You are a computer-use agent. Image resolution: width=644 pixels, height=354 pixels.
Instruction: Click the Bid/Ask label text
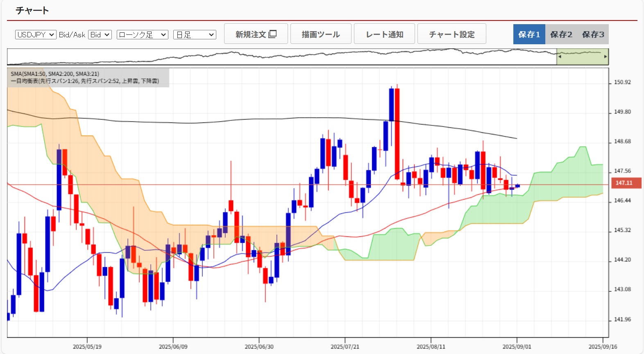pos(72,35)
